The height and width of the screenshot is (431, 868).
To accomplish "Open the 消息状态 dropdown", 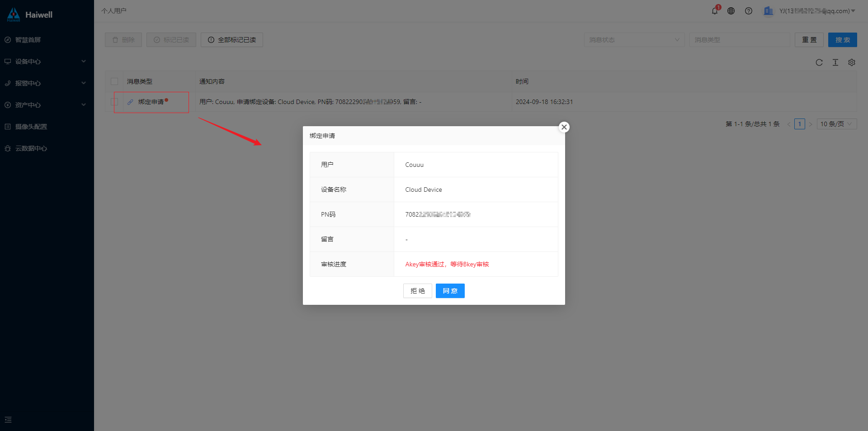I will (x=634, y=40).
